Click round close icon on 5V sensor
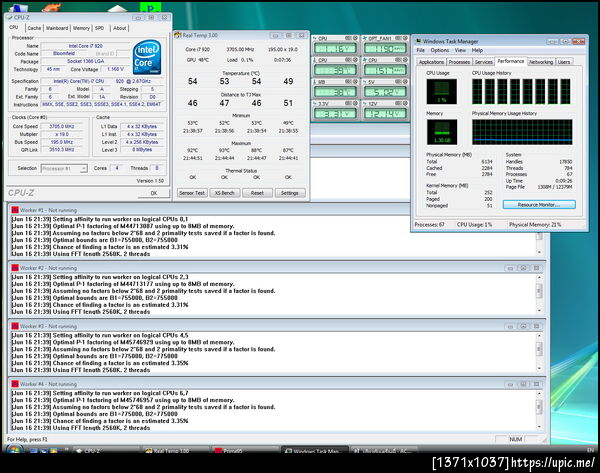This screenshot has width=600, height=473. coord(405,82)
